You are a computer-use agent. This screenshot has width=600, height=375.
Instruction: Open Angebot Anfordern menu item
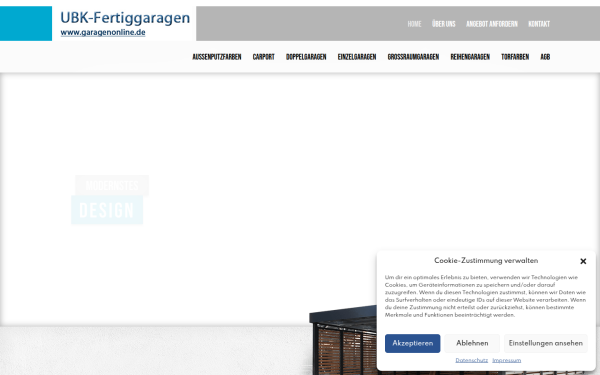pyautogui.click(x=492, y=24)
